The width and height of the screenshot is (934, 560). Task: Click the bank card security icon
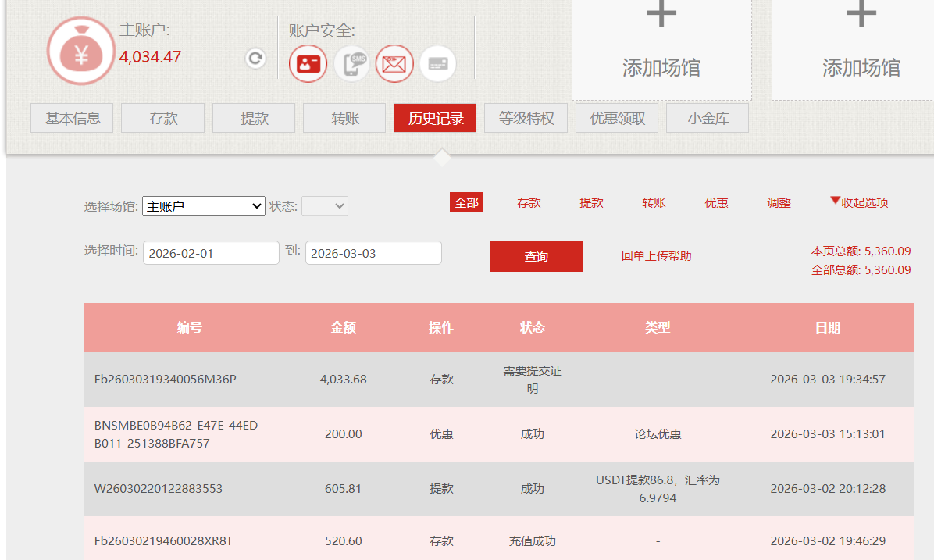[437, 63]
